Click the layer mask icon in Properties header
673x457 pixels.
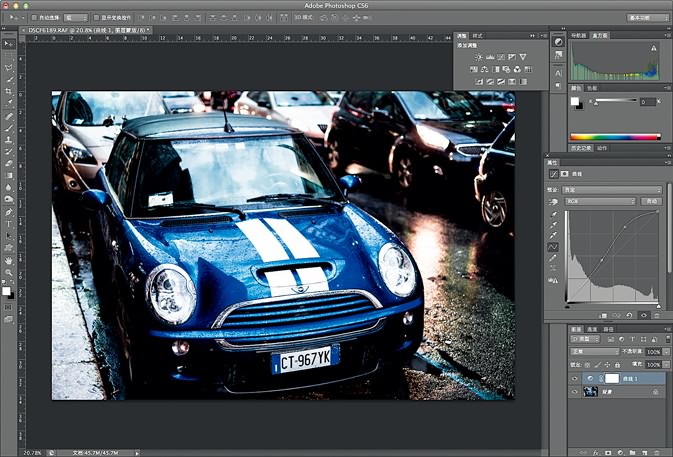[564, 174]
